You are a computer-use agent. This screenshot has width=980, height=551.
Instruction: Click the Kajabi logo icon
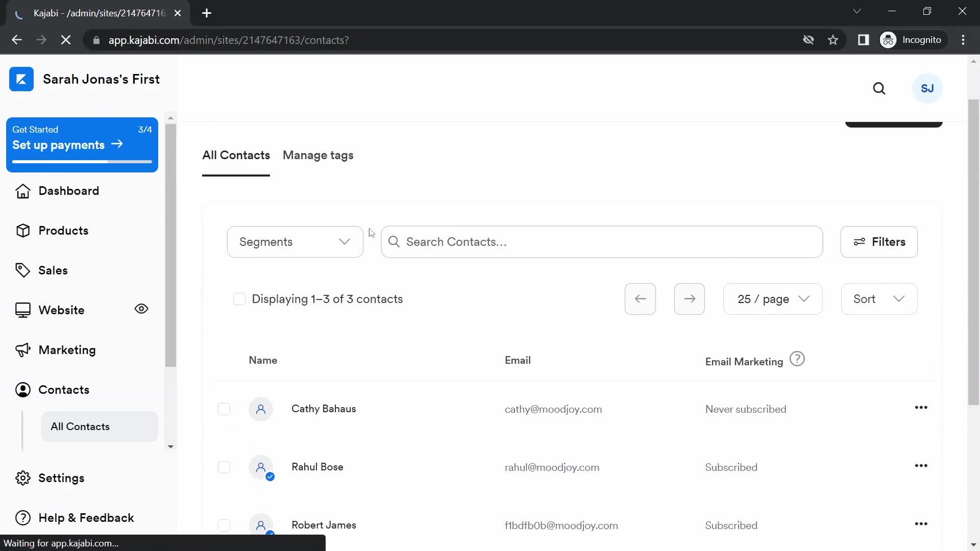coord(21,79)
